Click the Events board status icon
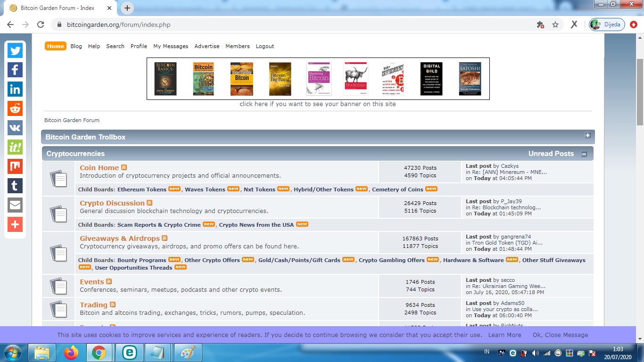Image resolution: width=644 pixels, height=362 pixels. pyautogui.click(x=58, y=286)
